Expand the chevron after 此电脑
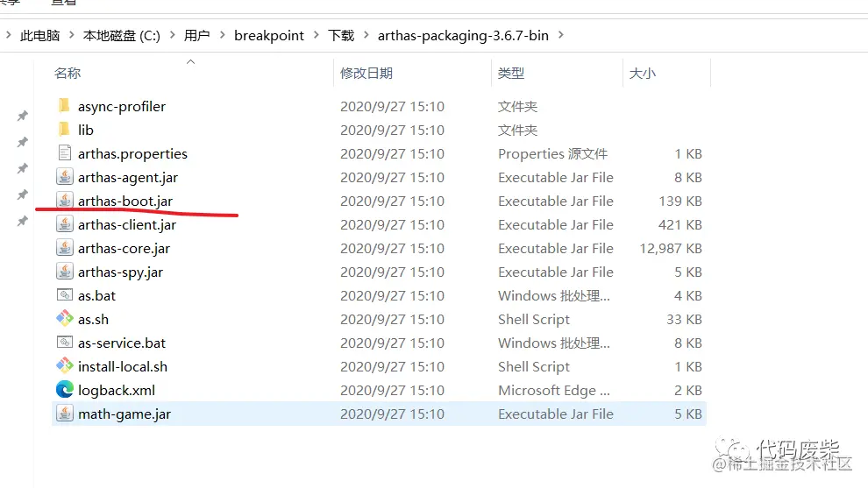868x488 pixels. coord(71,35)
